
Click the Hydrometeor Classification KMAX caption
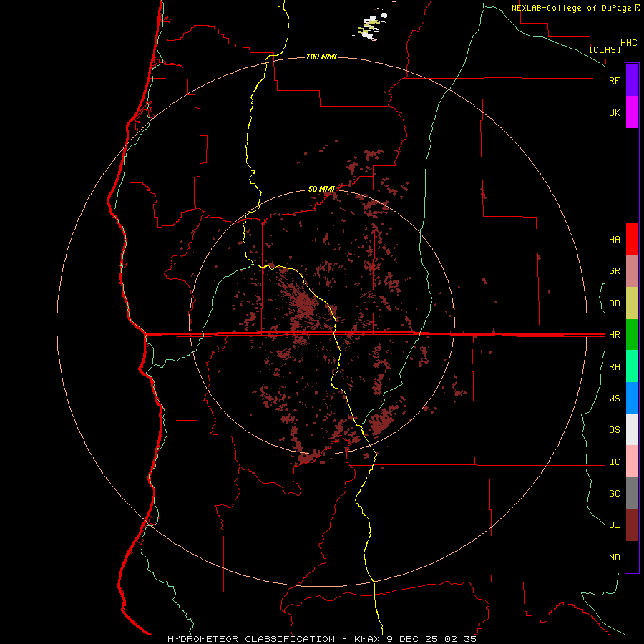point(321,639)
